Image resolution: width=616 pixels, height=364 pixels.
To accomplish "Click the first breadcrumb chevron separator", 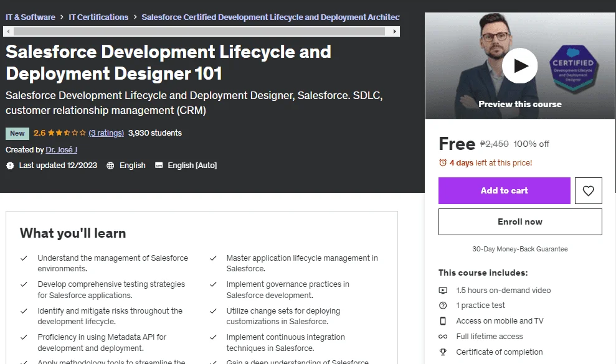I will click(x=62, y=17).
